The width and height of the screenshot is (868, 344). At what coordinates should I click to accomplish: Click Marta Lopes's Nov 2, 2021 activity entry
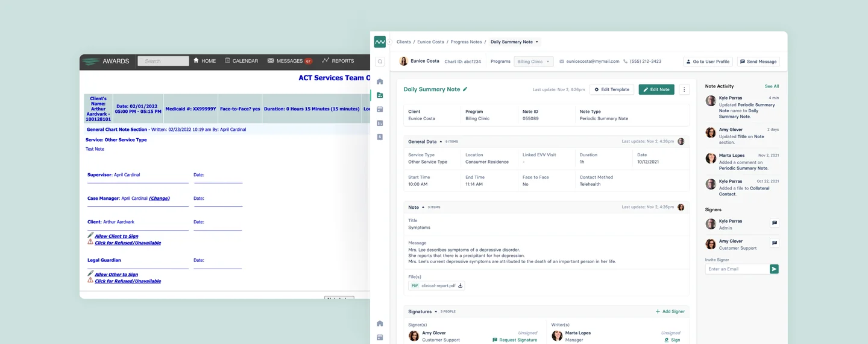(x=742, y=162)
